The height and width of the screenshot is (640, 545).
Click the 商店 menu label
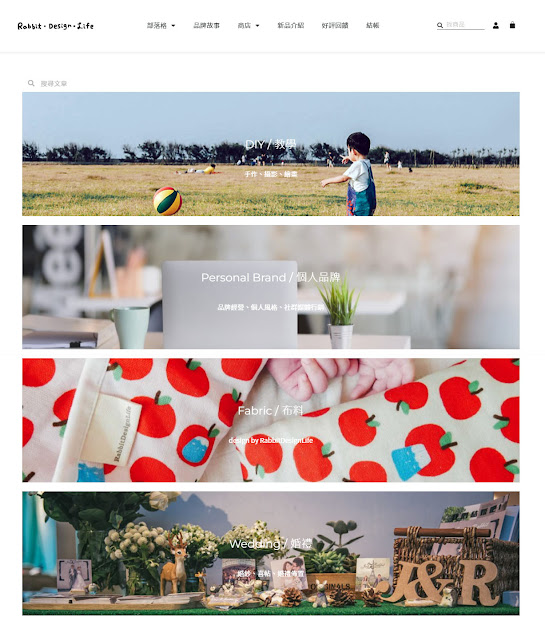(244, 25)
